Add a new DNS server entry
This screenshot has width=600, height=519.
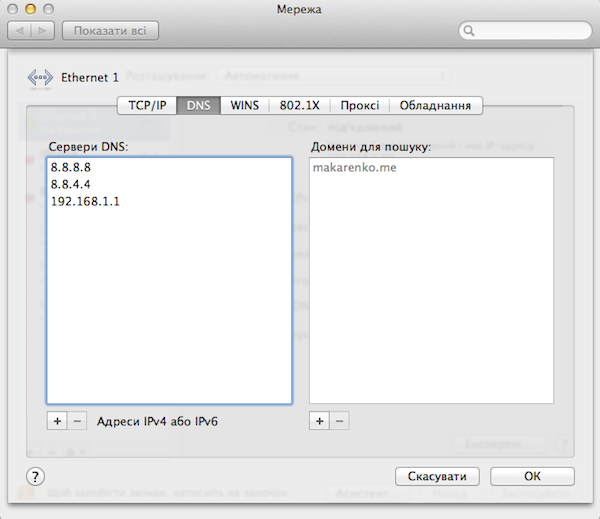[x=57, y=421]
